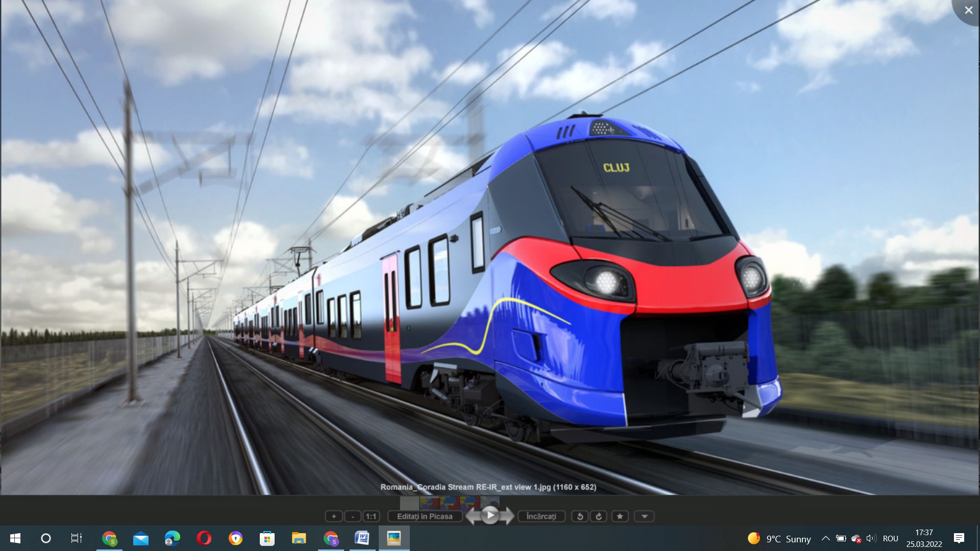This screenshot has width=980, height=551.
Task: Click the active photo viewer taskbar icon
Action: (x=394, y=538)
